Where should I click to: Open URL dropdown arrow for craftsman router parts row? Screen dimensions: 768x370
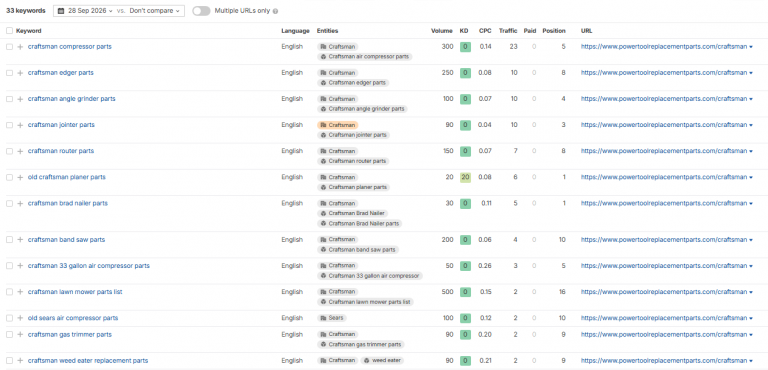751,151
